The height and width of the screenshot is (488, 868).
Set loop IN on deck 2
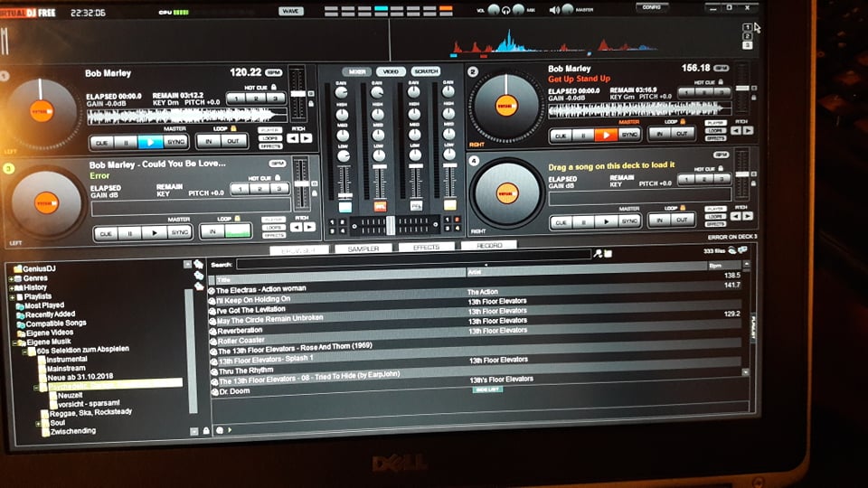coord(660,134)
